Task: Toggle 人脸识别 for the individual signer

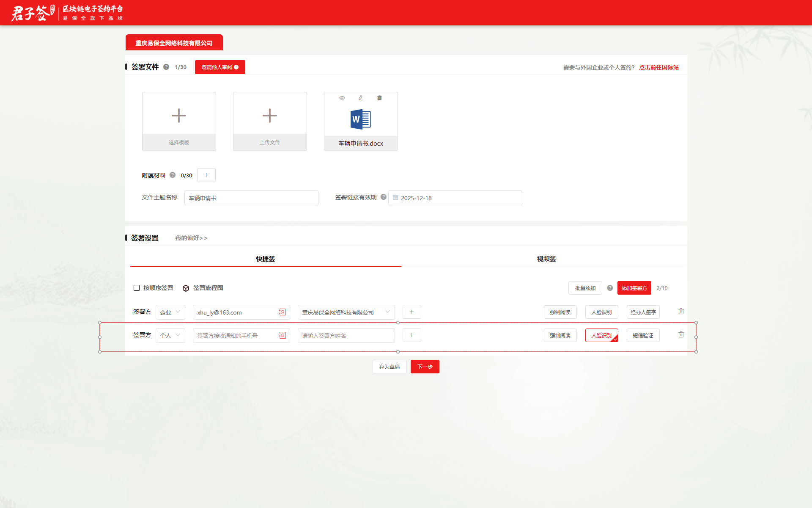Action: (x=601, y=335)
